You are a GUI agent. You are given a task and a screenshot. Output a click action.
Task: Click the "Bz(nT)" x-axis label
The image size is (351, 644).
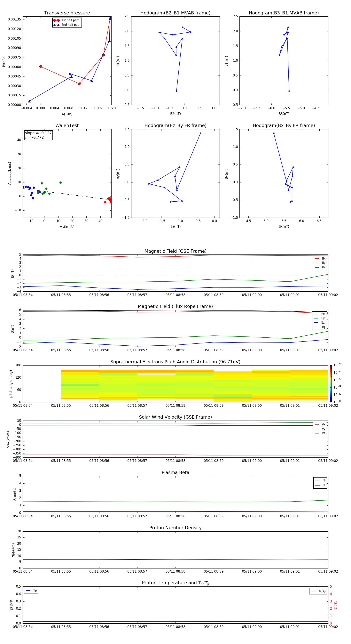[x=175, y=227]
